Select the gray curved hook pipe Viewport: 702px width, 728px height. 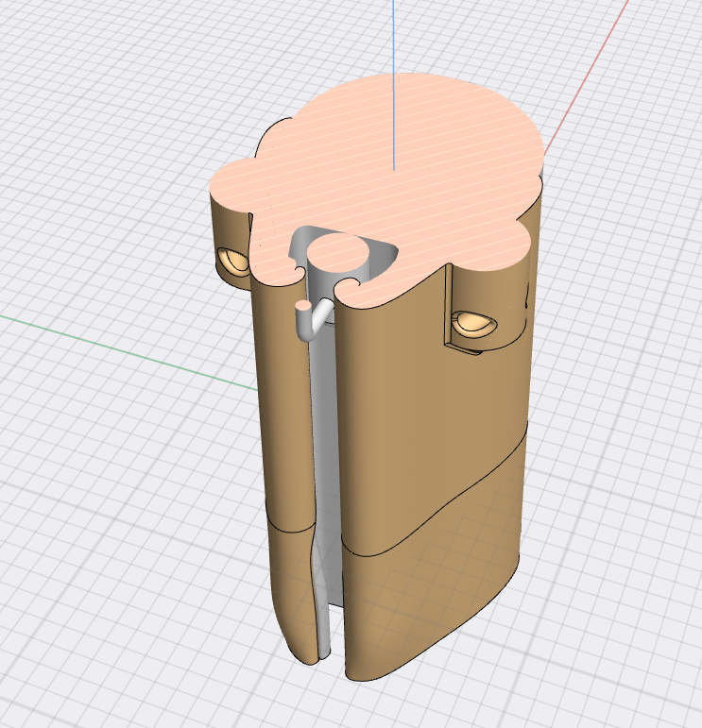(311, 322)
